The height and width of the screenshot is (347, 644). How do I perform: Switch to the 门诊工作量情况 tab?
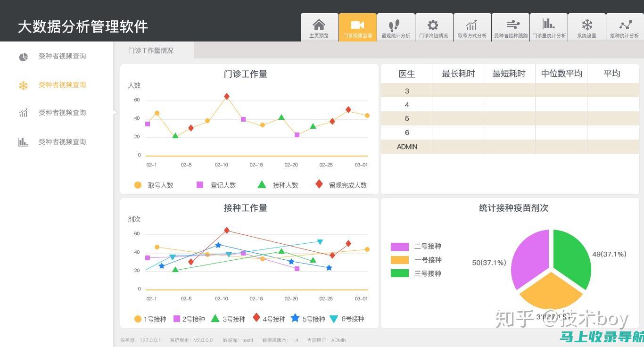point(154,50)
